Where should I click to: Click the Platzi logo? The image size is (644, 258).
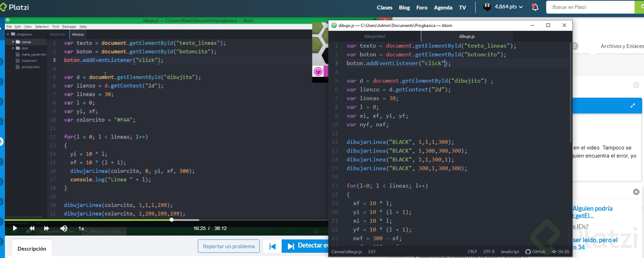tap(15, 7)
